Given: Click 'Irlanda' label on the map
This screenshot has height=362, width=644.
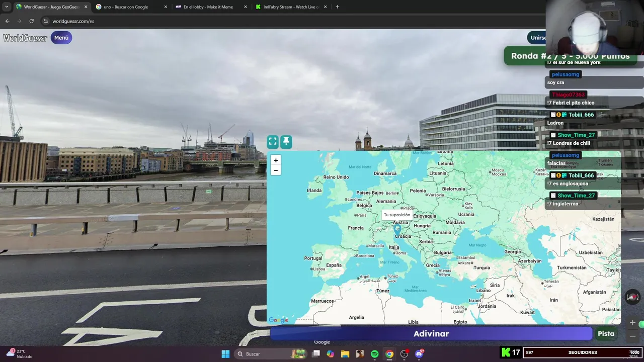Looking at the screenshot, I should [x=314, y=191].
